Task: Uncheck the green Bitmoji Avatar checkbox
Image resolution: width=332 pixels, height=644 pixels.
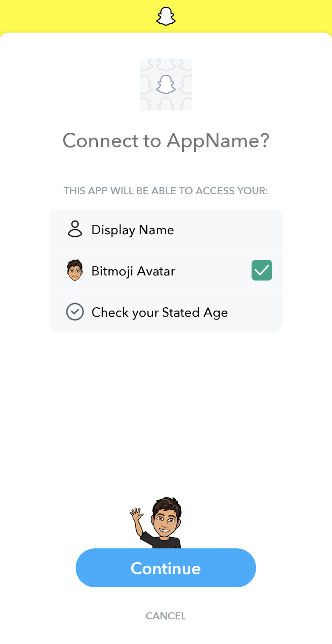Action: (262, 270)
